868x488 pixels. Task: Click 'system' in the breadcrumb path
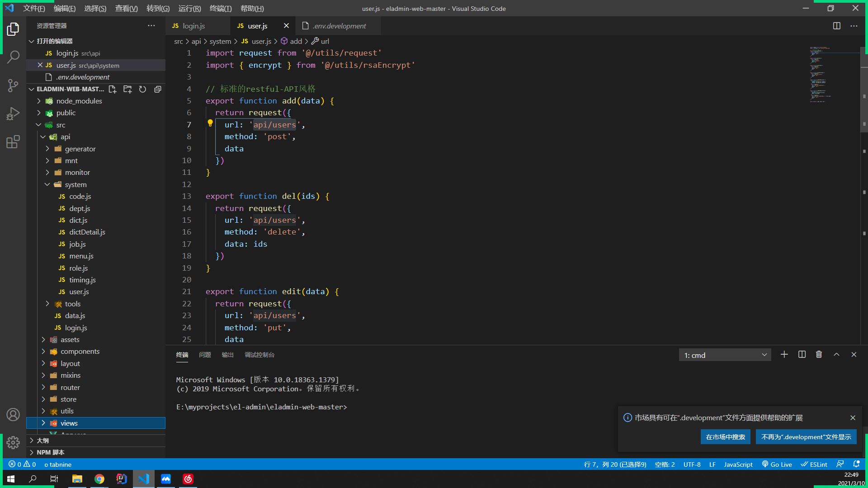point(220,41)
